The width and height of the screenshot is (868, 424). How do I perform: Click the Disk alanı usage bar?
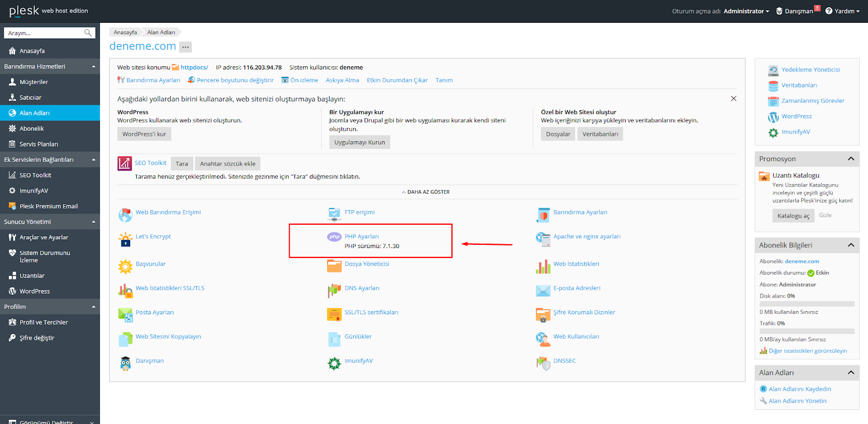click(807, 304)
